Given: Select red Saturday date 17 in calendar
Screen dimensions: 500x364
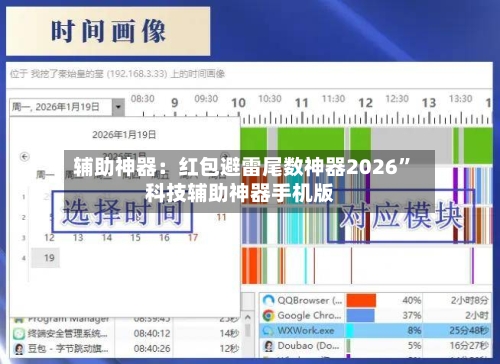Looking at the screenshot, I should click(x=193, y=238).
